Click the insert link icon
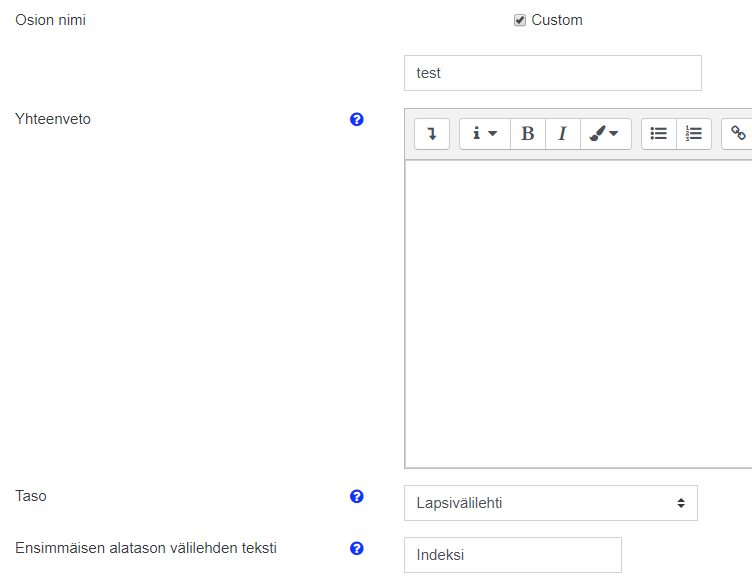Viewport: 752px width, 586px height. point(738,134)
